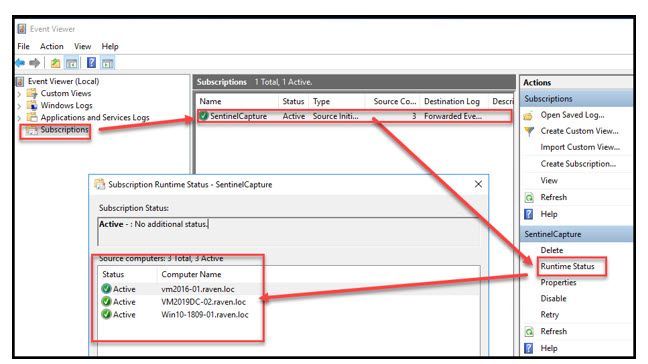The image size is (648, 364).
Task: Close the Subscription Runtime Status dialog
Action: point(478,184)
